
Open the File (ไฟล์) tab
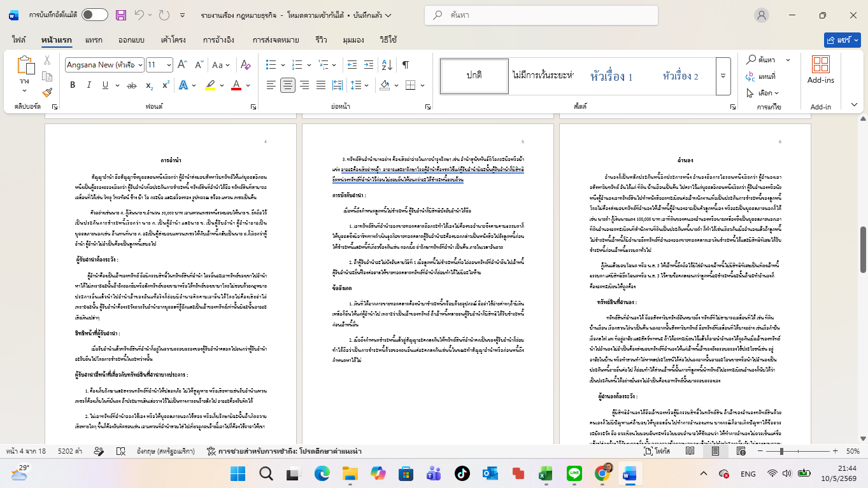click(18, 40)
